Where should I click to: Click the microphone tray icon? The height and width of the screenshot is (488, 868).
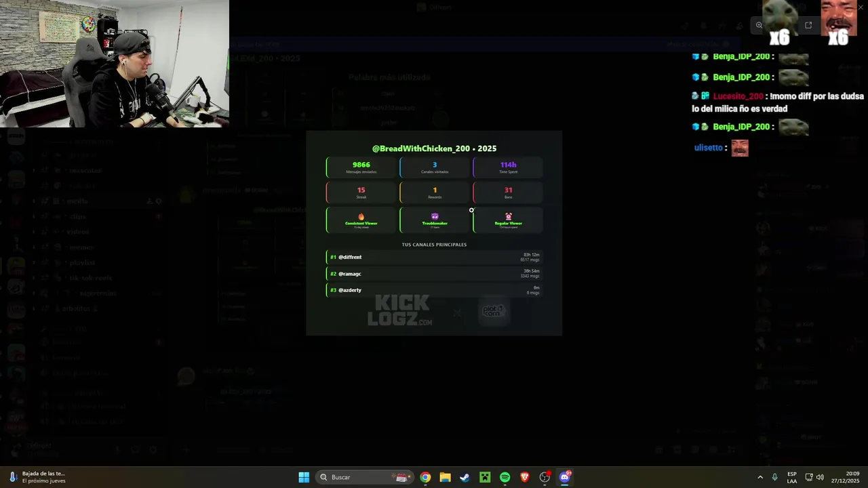point(774,477)
